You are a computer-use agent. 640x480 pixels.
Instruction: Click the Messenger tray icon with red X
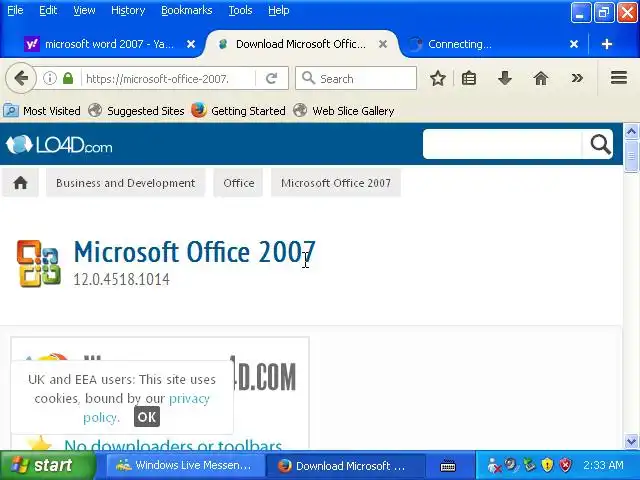[494, 465]
